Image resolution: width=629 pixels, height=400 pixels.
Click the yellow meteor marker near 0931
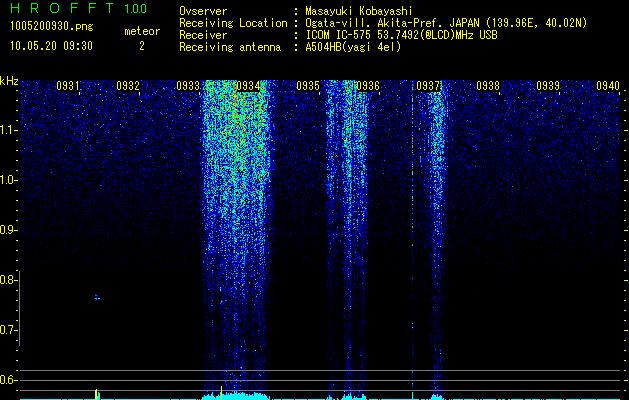click(x=96, y=394)
